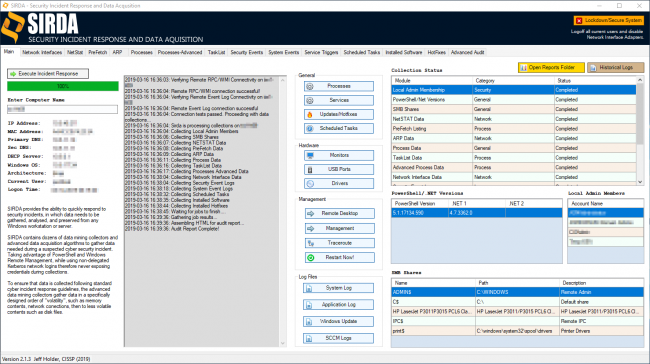Click the Open Reports Folder icon

click(524, 68)
